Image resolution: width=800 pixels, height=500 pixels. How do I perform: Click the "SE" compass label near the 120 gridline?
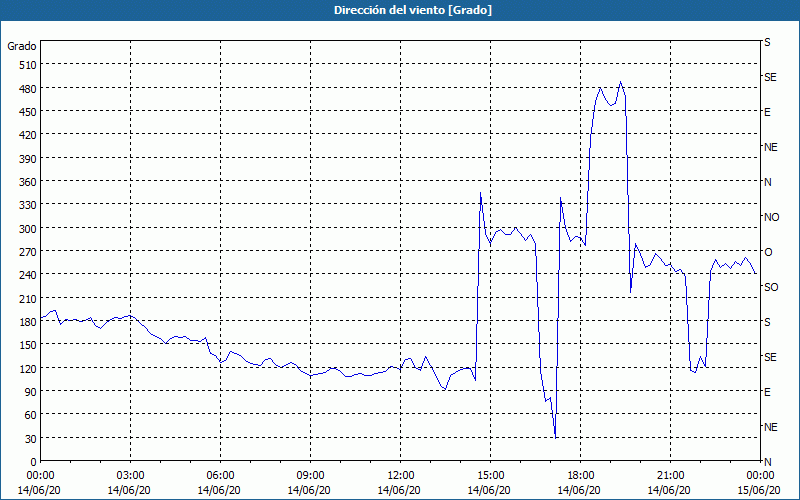pyautogui.click(x=770, y=357)
